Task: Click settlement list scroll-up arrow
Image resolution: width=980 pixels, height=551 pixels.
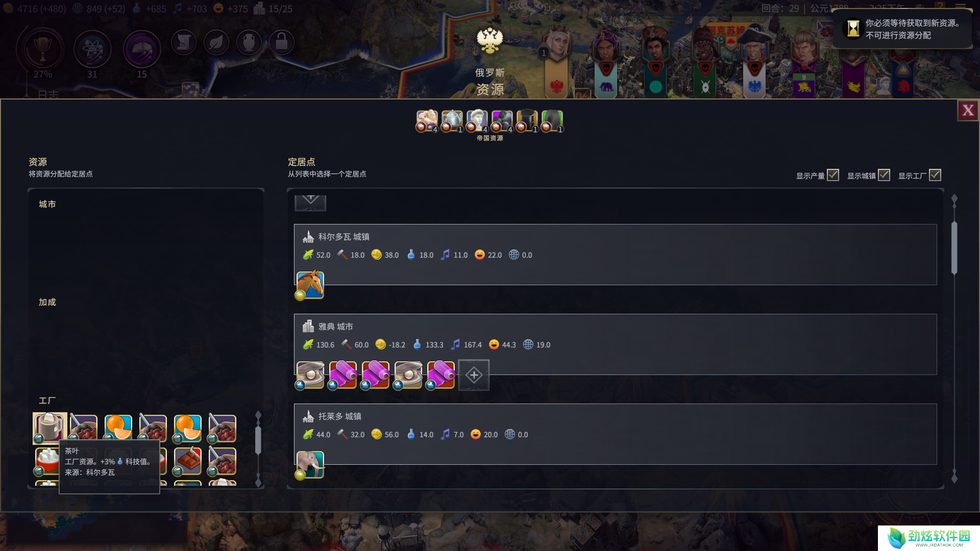Action: pyautogui.click(x=954, y=199)
